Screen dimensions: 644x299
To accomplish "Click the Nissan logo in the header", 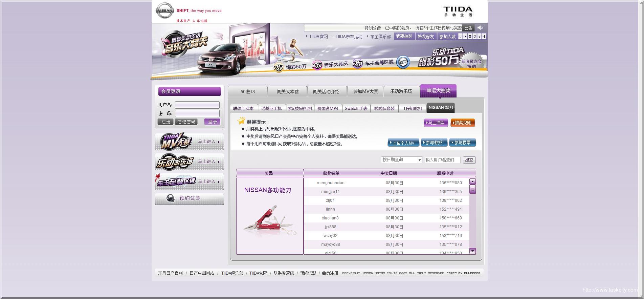I will (164, 10).
